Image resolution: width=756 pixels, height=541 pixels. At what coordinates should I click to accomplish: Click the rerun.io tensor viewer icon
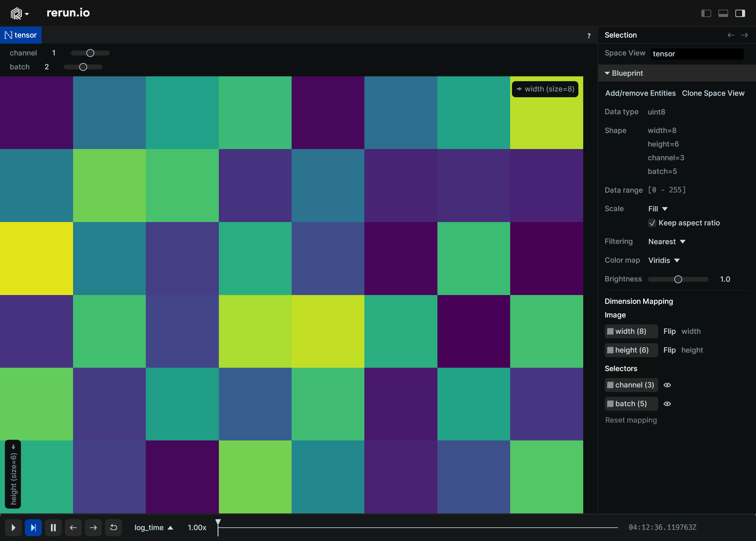8,35
